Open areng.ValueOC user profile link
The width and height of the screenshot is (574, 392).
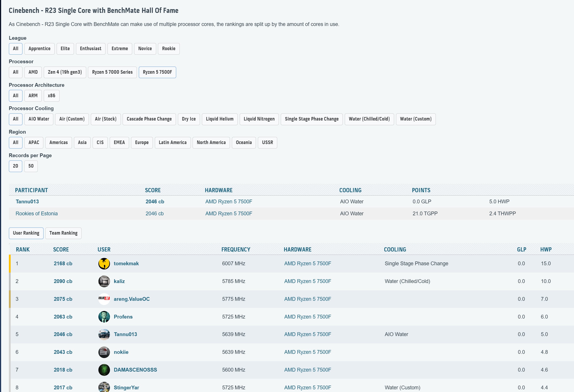tap(132, 299)
